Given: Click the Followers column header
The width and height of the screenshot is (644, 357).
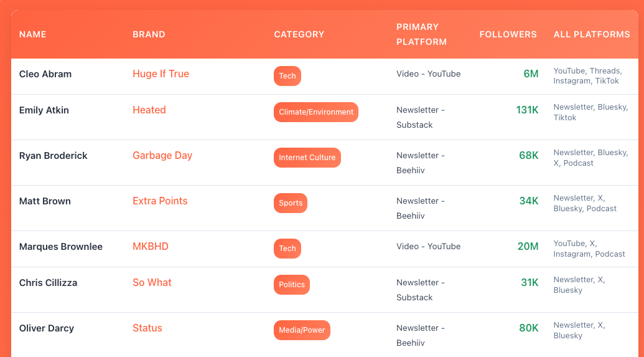Looking at the screenshot, I should point(508,34).
